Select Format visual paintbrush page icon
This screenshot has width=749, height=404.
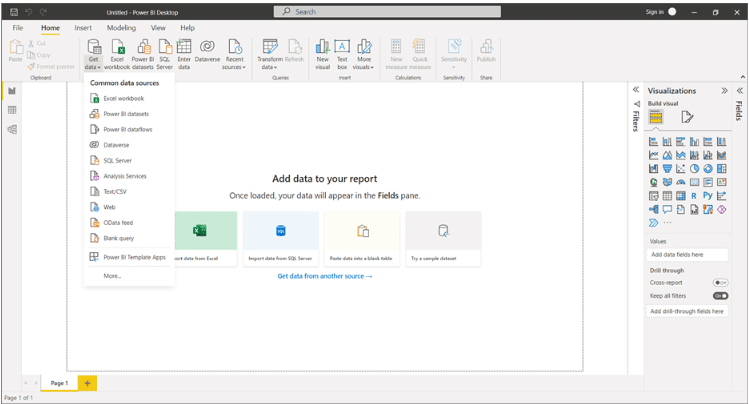click(x=687, y=117)
